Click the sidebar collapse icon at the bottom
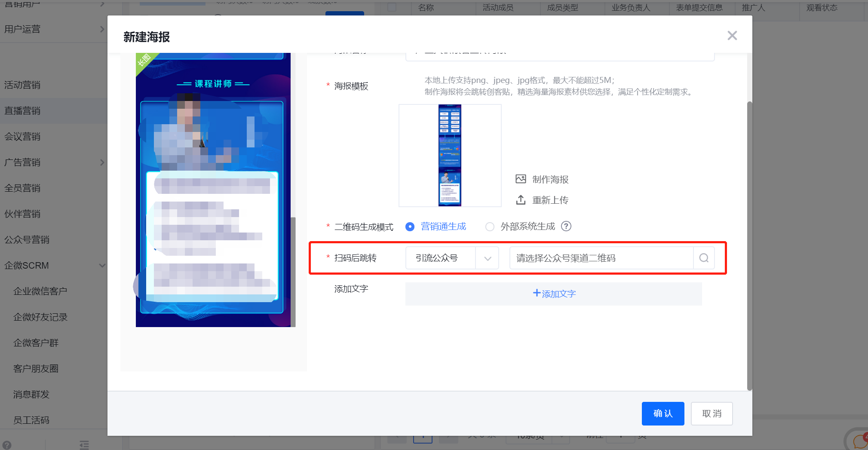868x450 pixels. pyautogui.click(x=84, y=445)
